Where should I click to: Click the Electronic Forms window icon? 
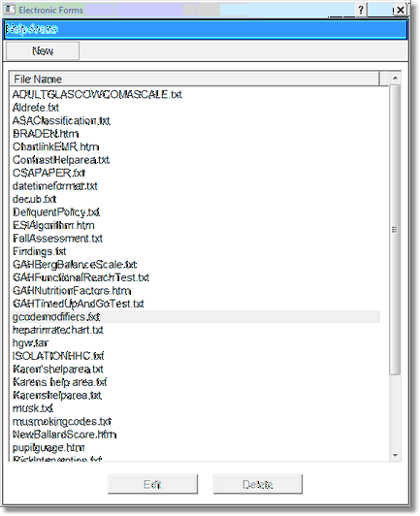click(10, 10)
